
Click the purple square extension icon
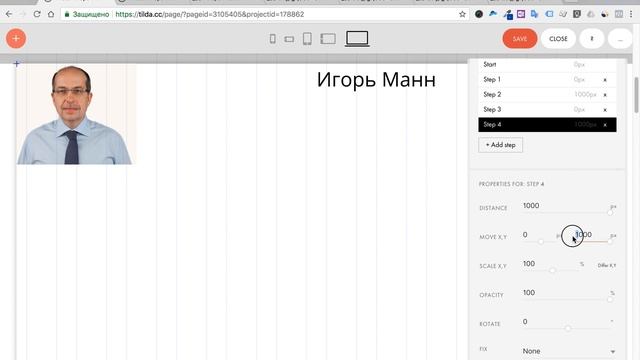(521, 14)
